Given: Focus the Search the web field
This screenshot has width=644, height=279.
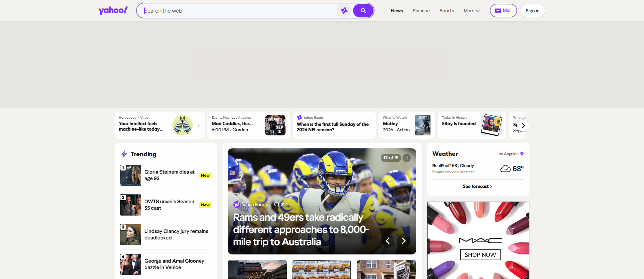Looking at the screenshot, I should [239, 11].
